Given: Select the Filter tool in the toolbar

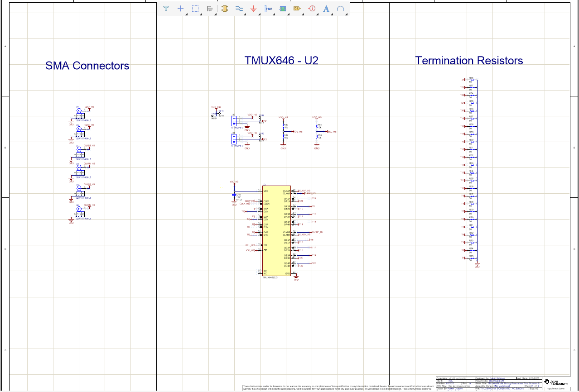Looking at the screenshot, I should pyautogui.click(x=166, y=8).
